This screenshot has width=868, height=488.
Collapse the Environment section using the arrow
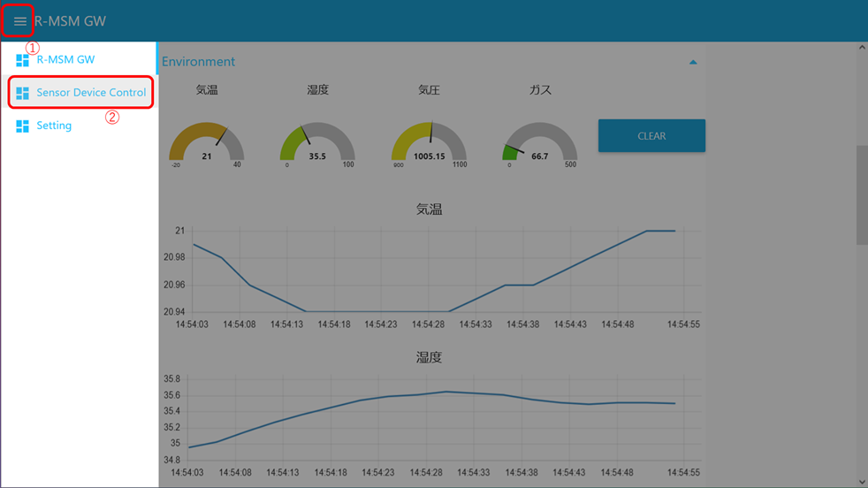[x=693, y=63]
